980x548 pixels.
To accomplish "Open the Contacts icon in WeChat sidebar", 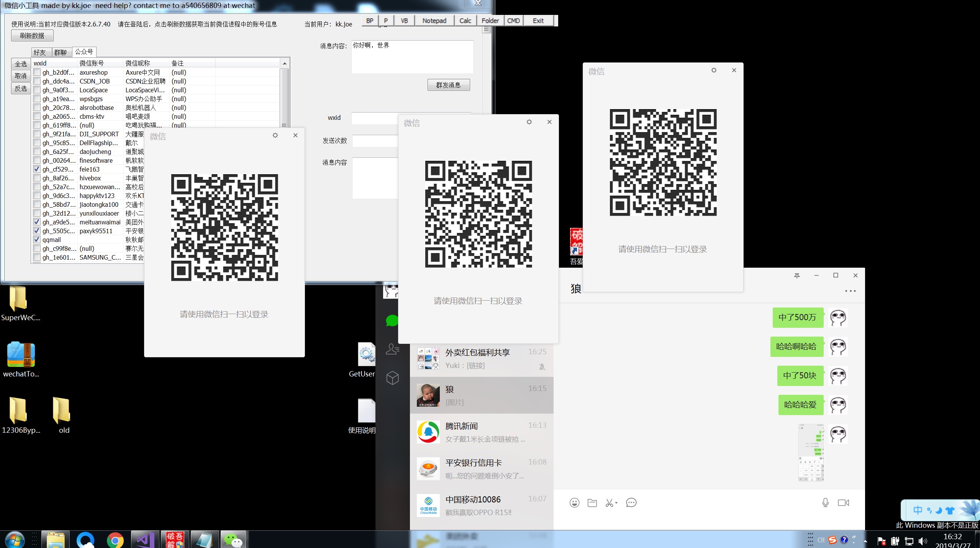I will point(392,349).
